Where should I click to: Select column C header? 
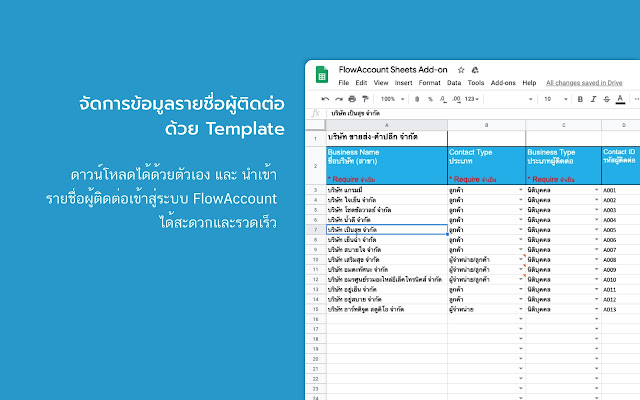(564, 125)
